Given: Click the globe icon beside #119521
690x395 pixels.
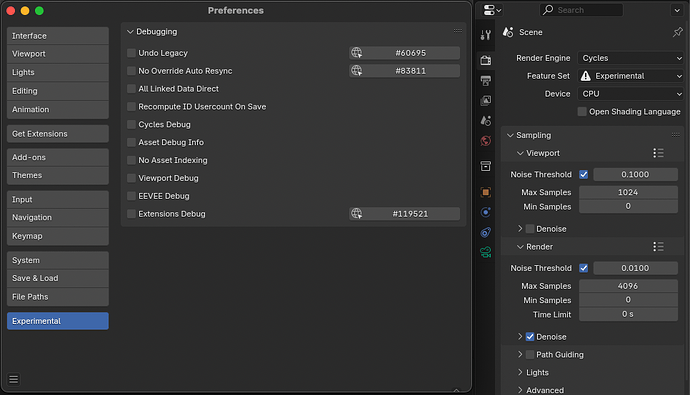Looking at the screenshot, I should (x=356, y=214).
